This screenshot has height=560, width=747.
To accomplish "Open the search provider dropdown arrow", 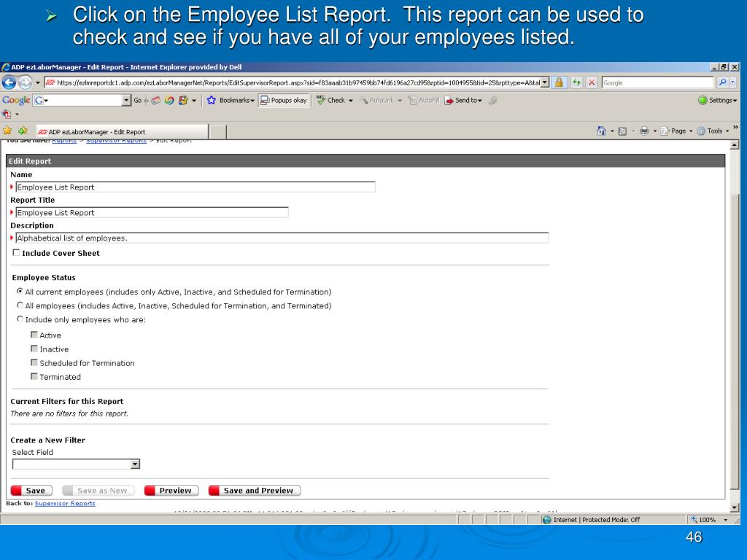I will 732,82.
